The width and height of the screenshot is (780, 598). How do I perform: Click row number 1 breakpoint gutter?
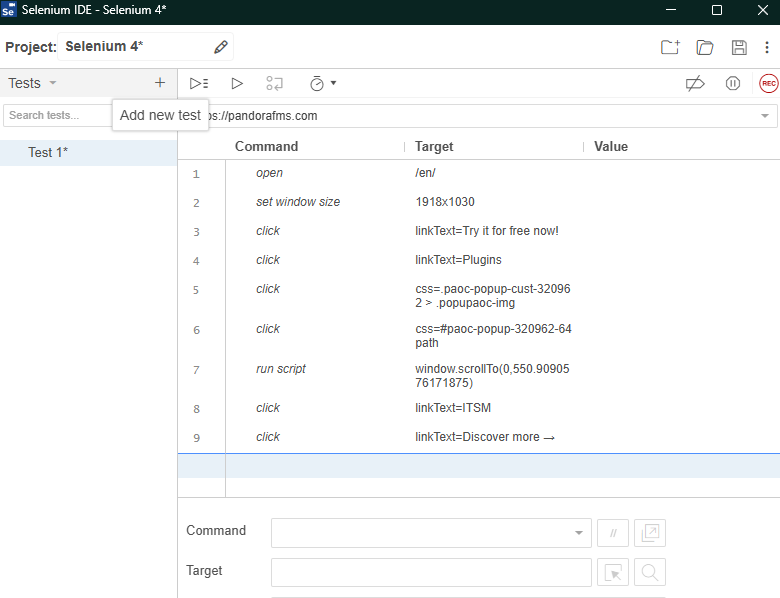pos(196,174)
